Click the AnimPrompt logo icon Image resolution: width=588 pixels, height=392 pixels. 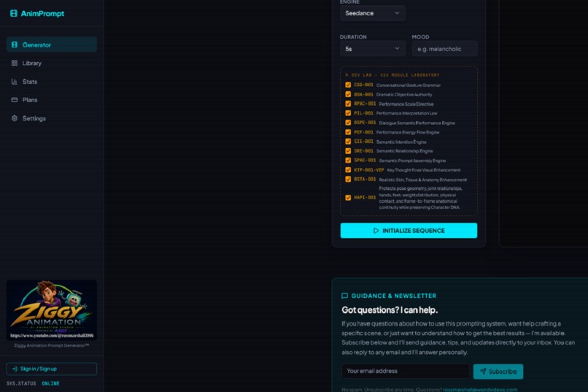14,13
